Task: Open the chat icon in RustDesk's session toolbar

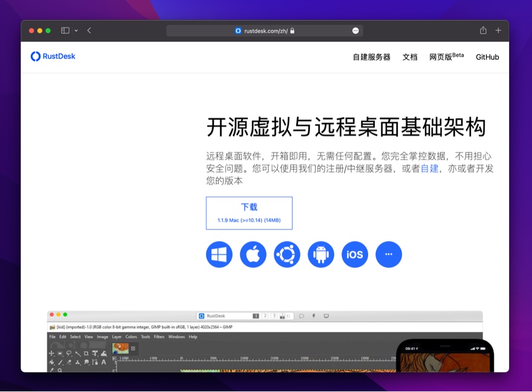Action: coord(301,316)
